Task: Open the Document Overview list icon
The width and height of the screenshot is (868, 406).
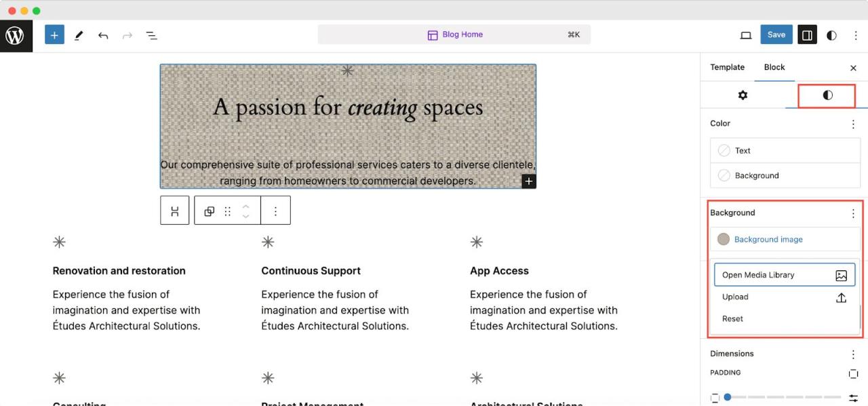Action: click(x=152, y=35)
